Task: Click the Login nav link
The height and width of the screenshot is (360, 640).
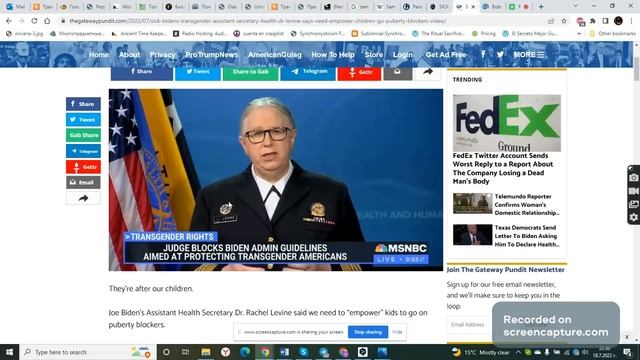Action: (402, 55)
